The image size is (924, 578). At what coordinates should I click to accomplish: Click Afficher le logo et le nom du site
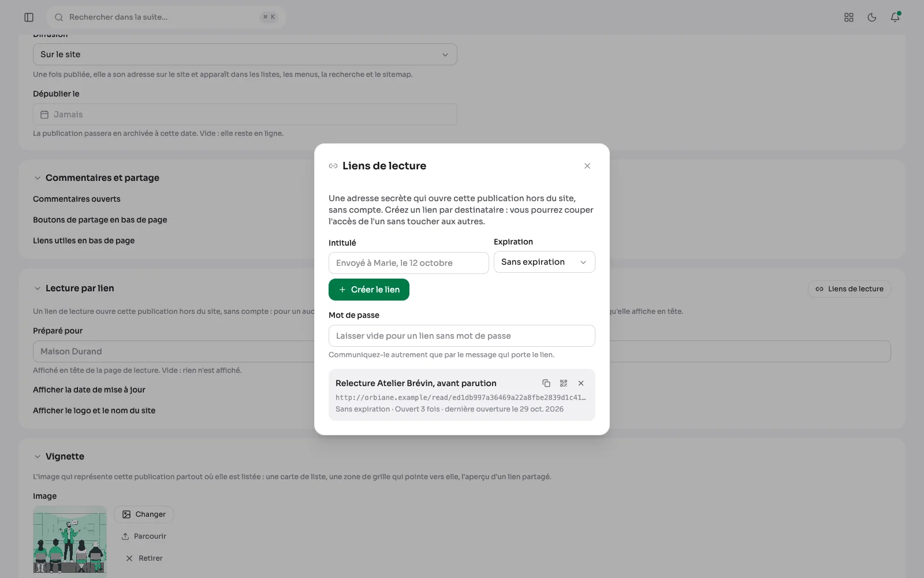click(94, 410)
